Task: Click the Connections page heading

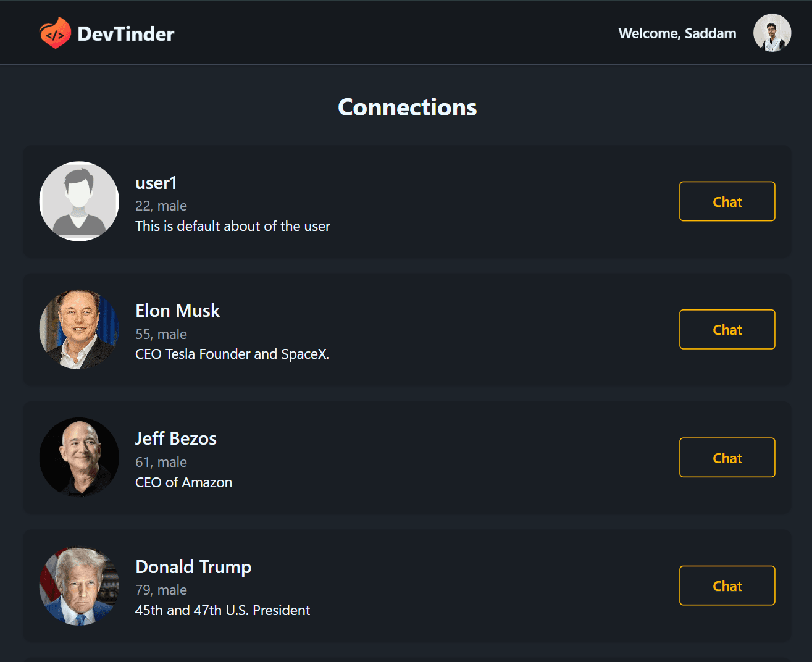Action: (x=408, y=107)
